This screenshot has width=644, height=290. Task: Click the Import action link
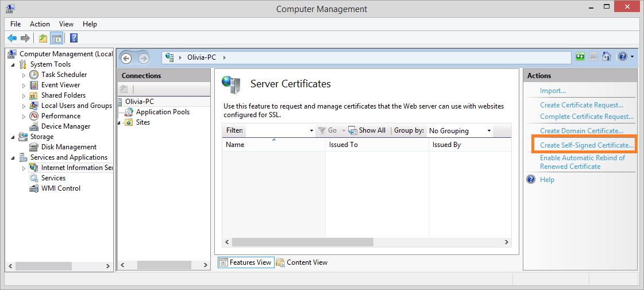pyautogui.click(x=553, y=91)
